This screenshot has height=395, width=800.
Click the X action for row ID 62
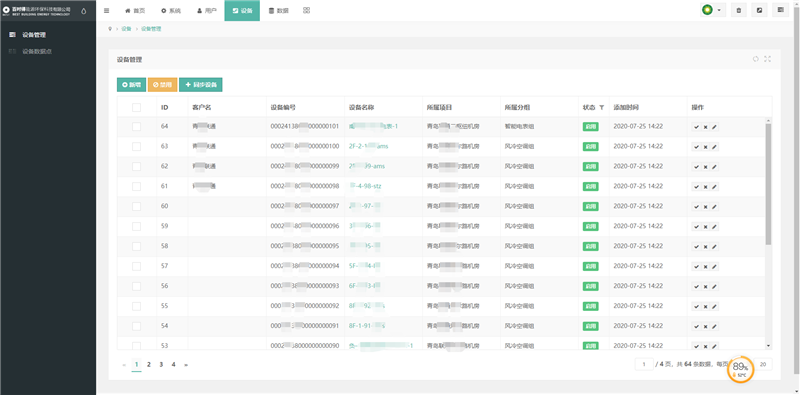(706, 167)
